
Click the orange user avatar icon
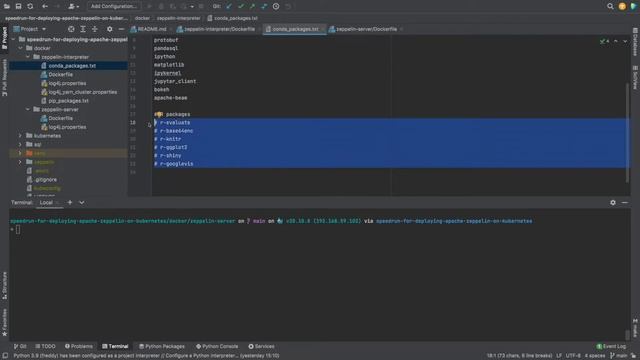(622, 6)
